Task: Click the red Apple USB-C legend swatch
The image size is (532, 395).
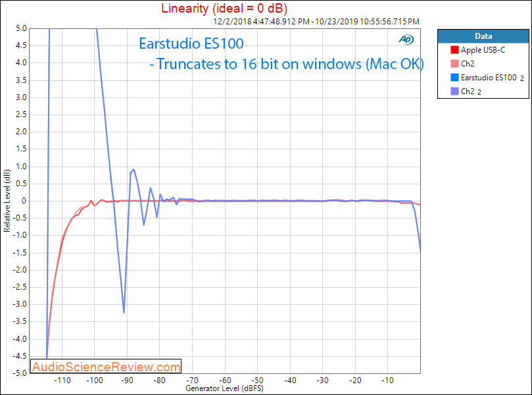Action: click(x=454, y=50)
